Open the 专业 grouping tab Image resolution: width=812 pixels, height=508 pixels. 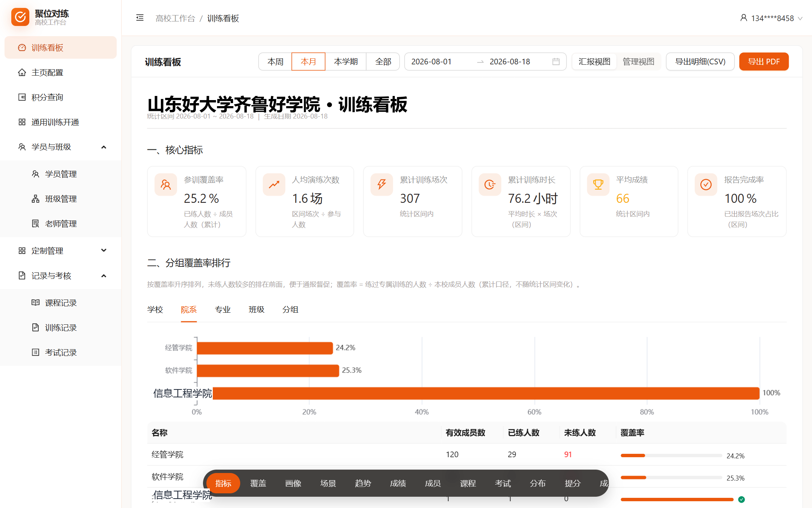223,309
